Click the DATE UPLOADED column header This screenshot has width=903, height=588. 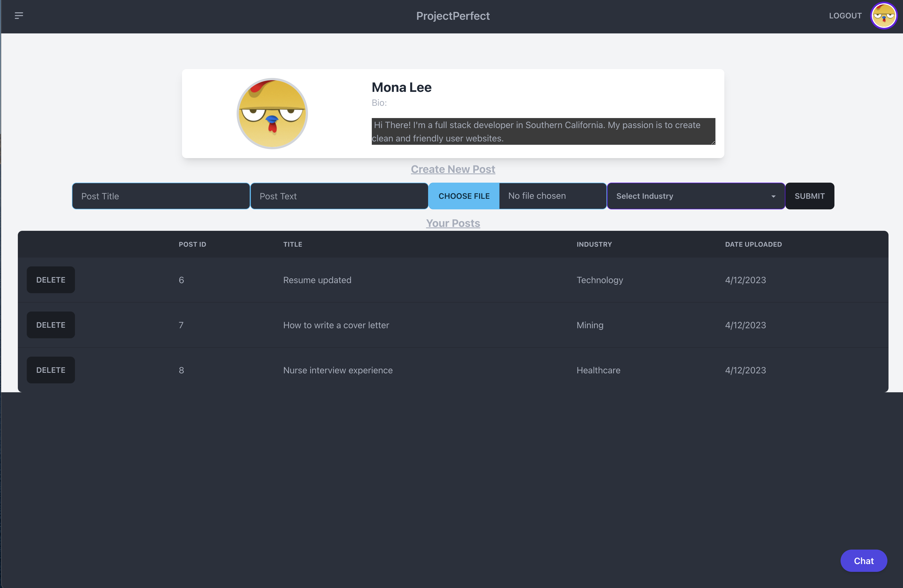coord(753,244)
